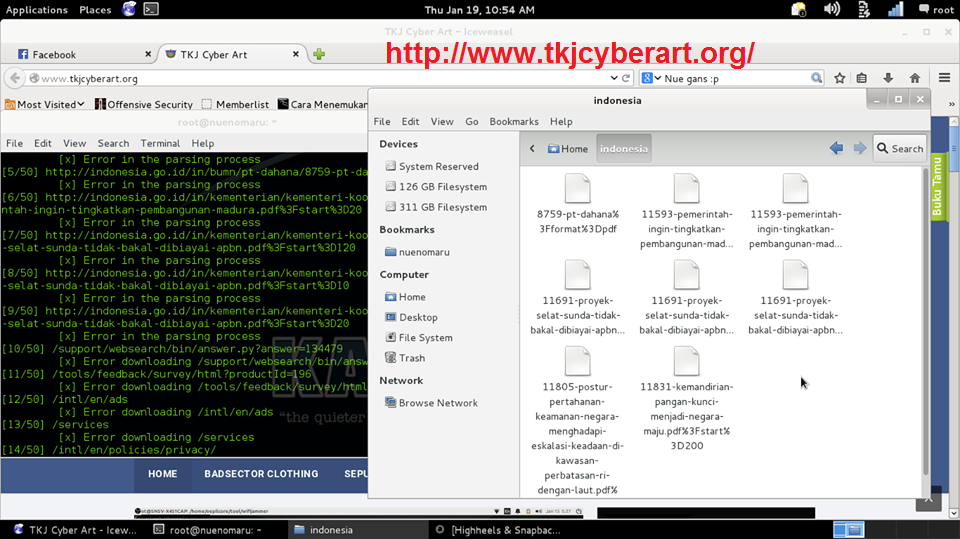Open terminal Search menu
Screen dimensions: 960x539
pyautogui.click(x=113, y=143)
